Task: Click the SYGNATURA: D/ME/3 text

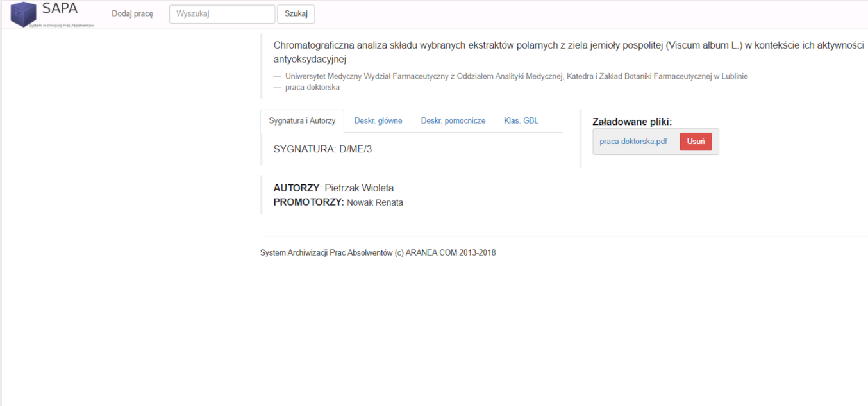Action: (x=322, y=149)
